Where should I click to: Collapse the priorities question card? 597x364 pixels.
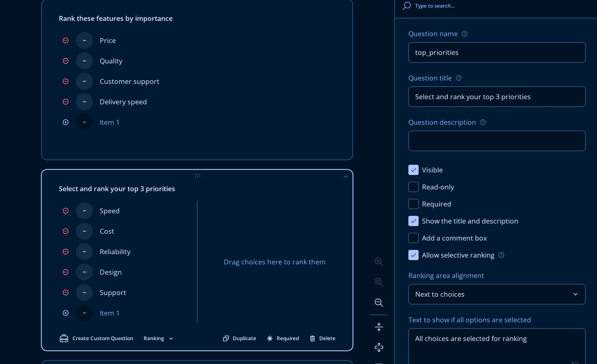pyautogui.click(x=345, y=177)
